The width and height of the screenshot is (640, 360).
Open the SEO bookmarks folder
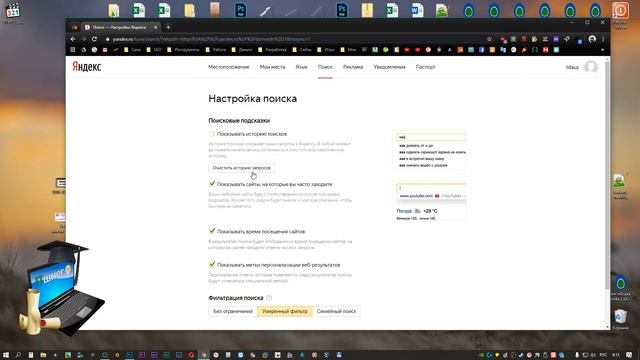154,50
